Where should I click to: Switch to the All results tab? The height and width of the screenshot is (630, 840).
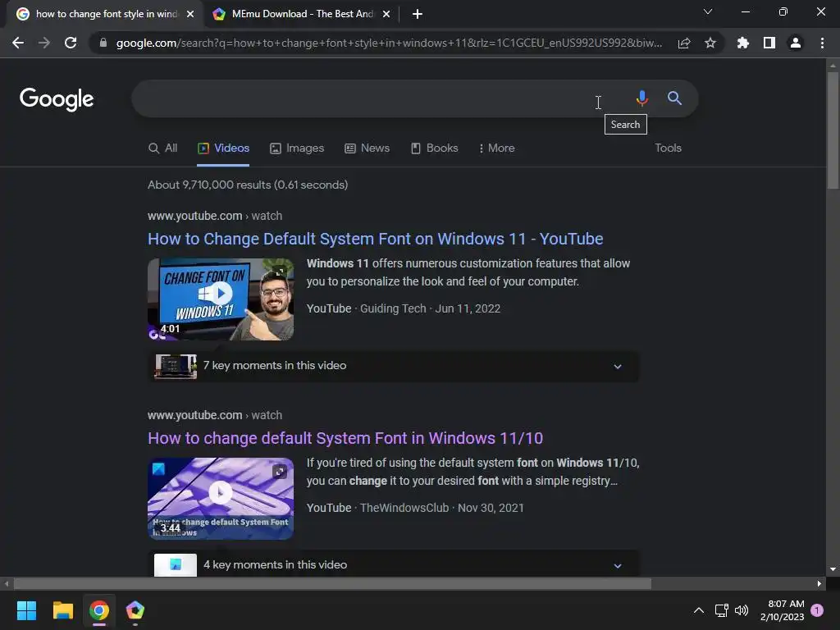point(163,148)
